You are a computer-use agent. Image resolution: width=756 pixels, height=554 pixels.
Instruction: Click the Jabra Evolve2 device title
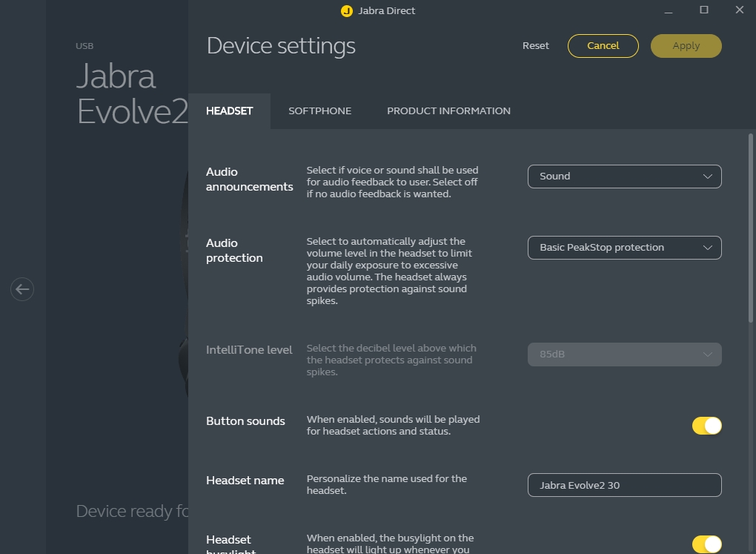tap(132, 93)
